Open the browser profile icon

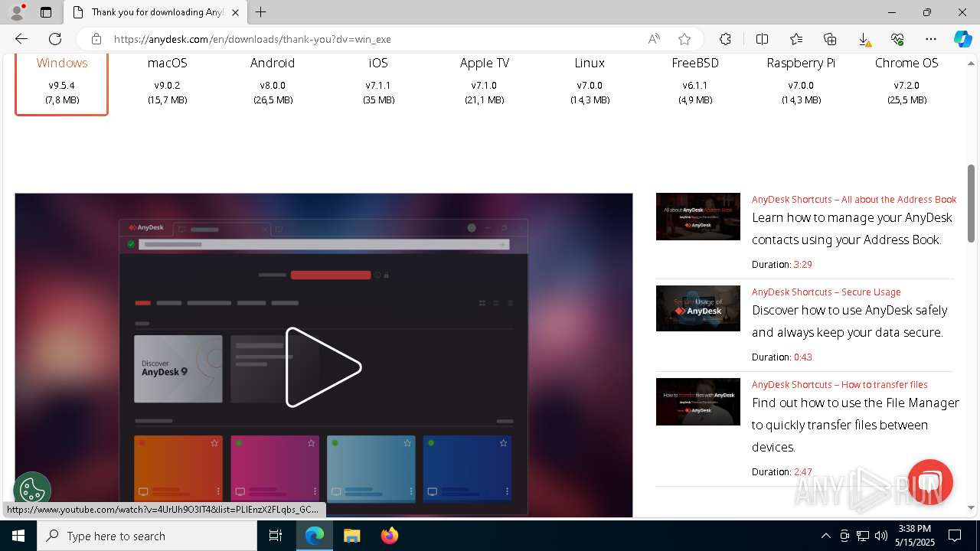(x=17, y=12)
